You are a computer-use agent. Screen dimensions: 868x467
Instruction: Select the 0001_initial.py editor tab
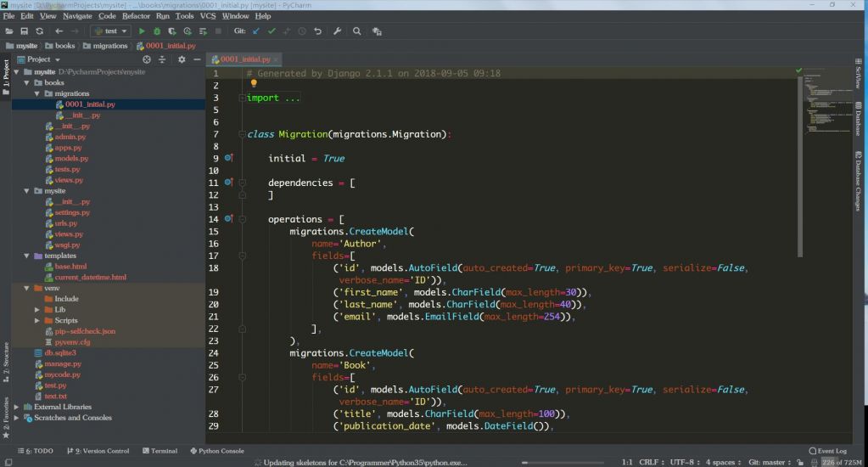pyautogui.click(x=245, y=59)
